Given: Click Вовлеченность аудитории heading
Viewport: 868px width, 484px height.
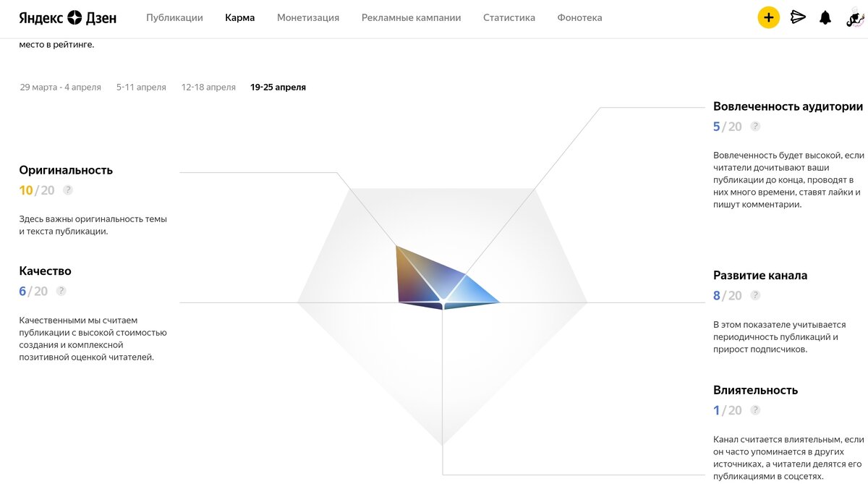Looking at the screenshot, I should pos(788,106).
